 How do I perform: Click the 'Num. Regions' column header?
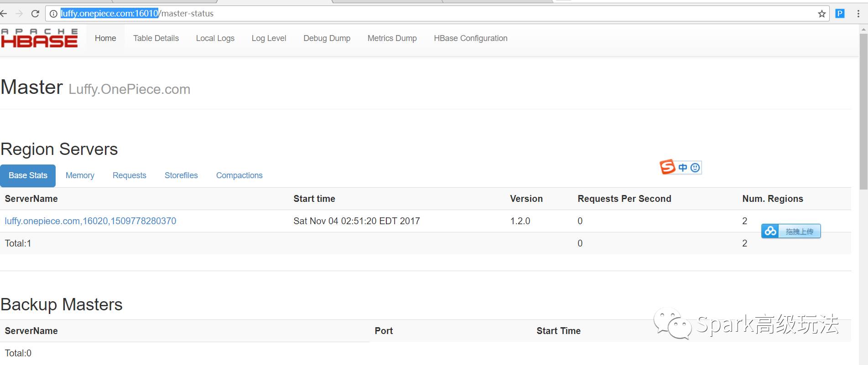(773, 199)
